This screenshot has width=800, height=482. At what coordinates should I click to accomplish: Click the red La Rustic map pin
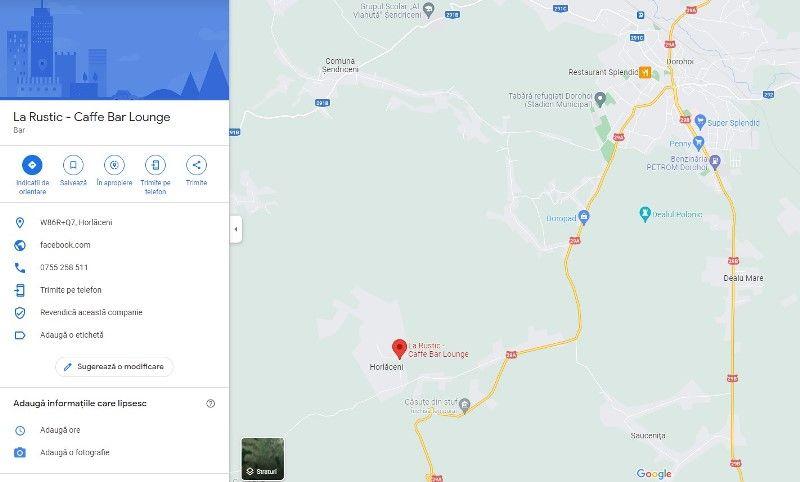click(399, 349)
